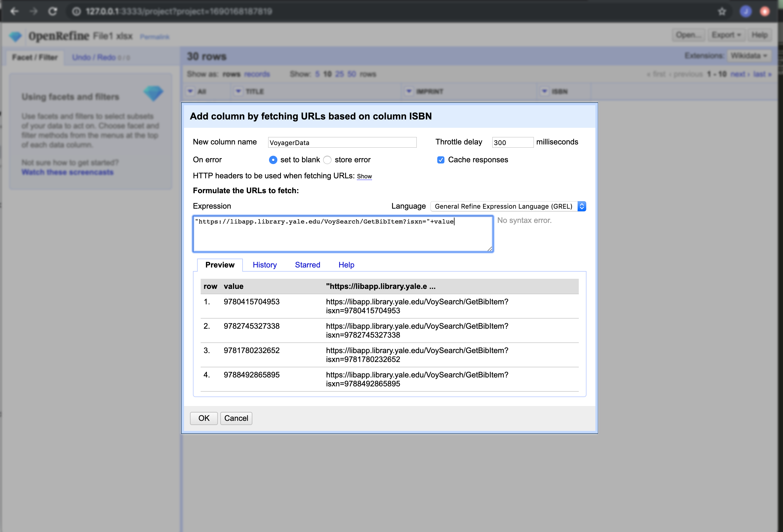Click value 9788492865895 in preview
Viewport: 783px width, 532px height.
coord(251,375)
